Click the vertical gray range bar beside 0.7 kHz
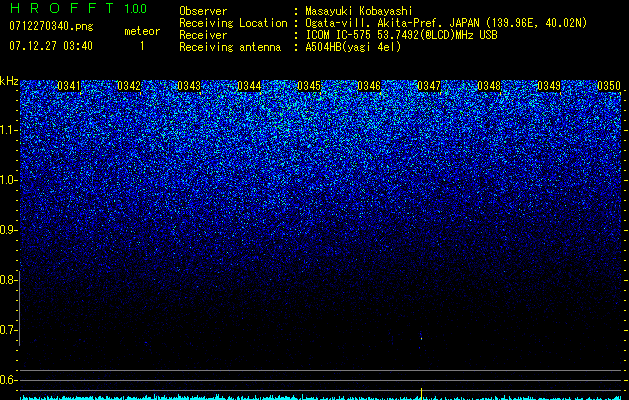This screenshot has width=629, height=400. (19, 308)
